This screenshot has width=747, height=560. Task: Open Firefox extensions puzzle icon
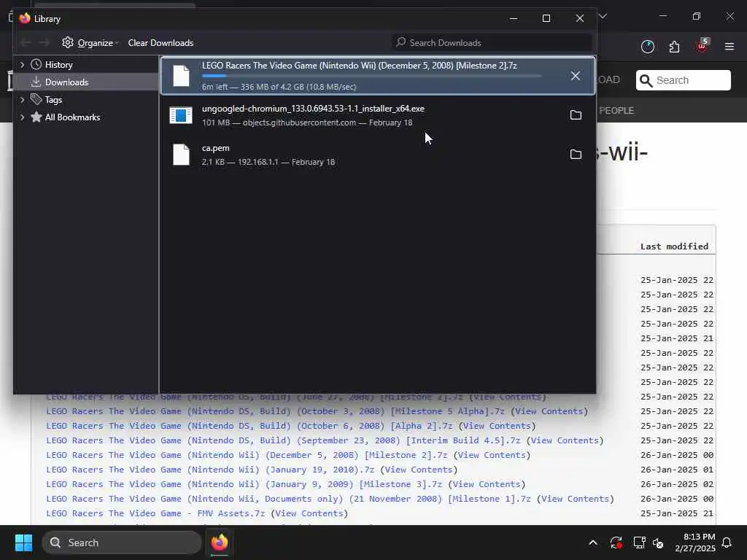coord(674,47)
